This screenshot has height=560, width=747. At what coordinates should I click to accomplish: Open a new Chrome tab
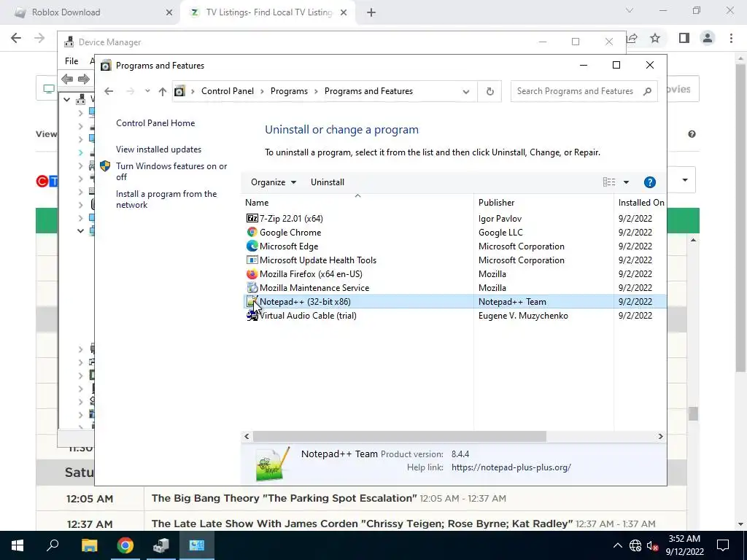click(371, 12)
